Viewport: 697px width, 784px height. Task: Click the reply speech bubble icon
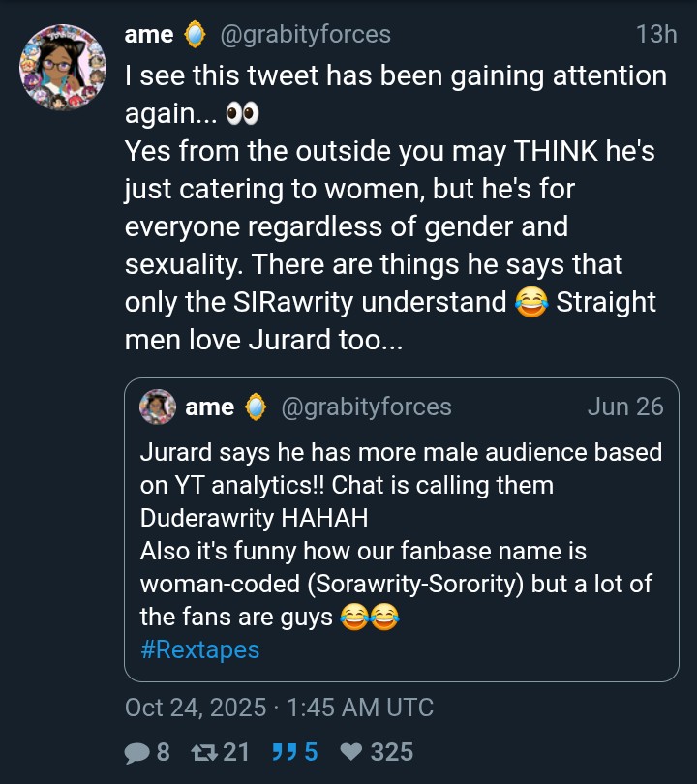pyautogui.click(x=137, y=752)
